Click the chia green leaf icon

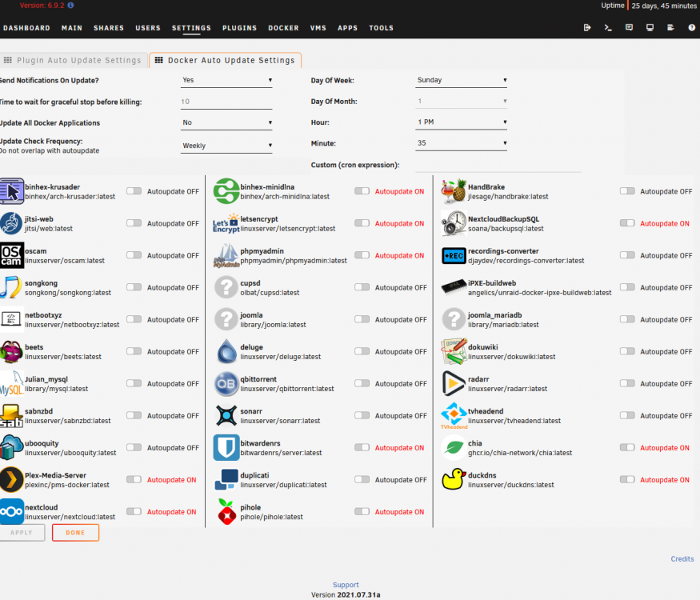pyautogui.click(x=454, y=448)
